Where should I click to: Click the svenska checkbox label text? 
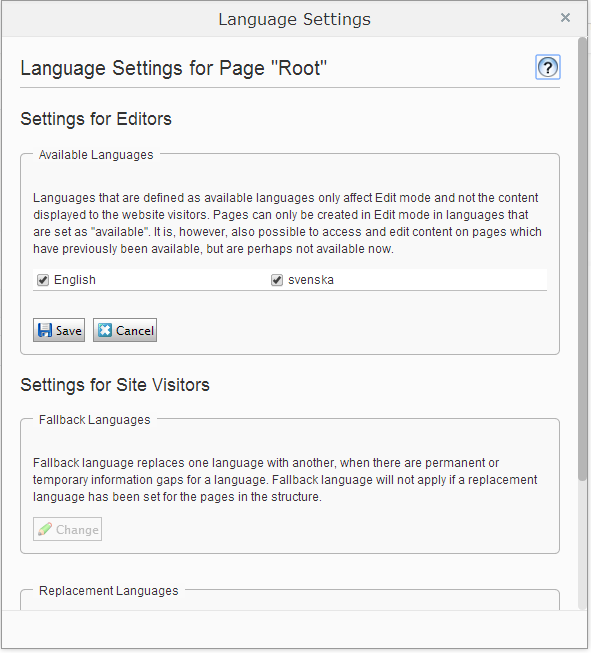point(311,280)
